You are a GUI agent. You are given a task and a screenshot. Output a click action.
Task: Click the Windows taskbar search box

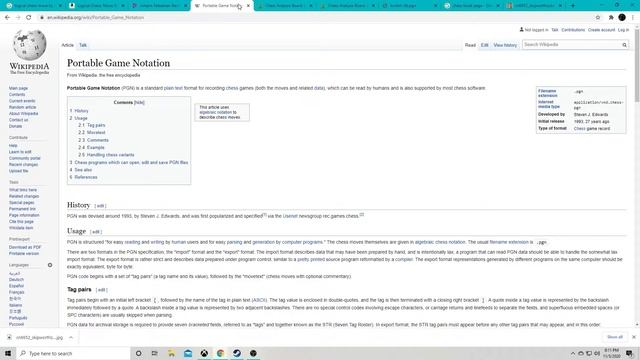73,353
